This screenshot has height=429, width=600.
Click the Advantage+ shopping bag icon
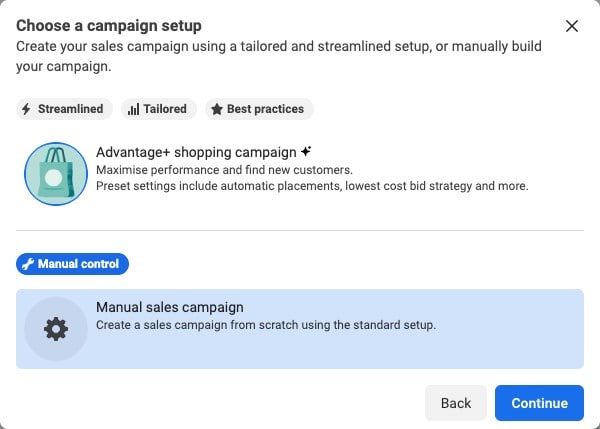56,174
